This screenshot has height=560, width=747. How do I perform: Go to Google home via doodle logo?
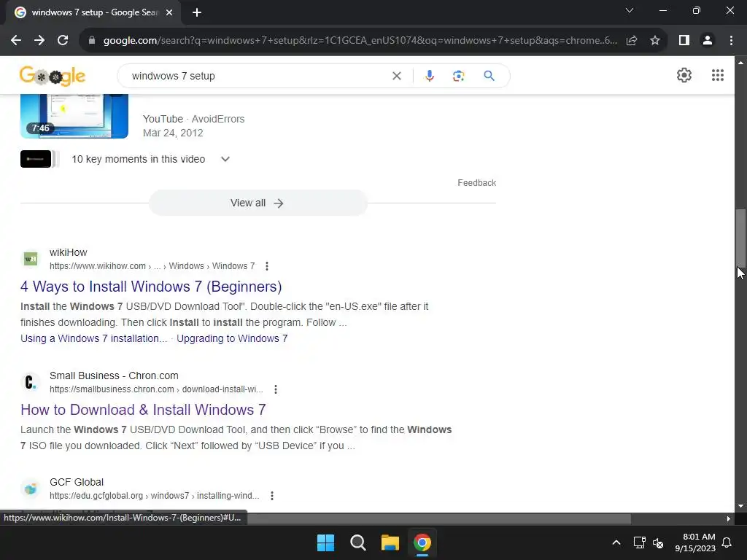(x=53, y=76)
